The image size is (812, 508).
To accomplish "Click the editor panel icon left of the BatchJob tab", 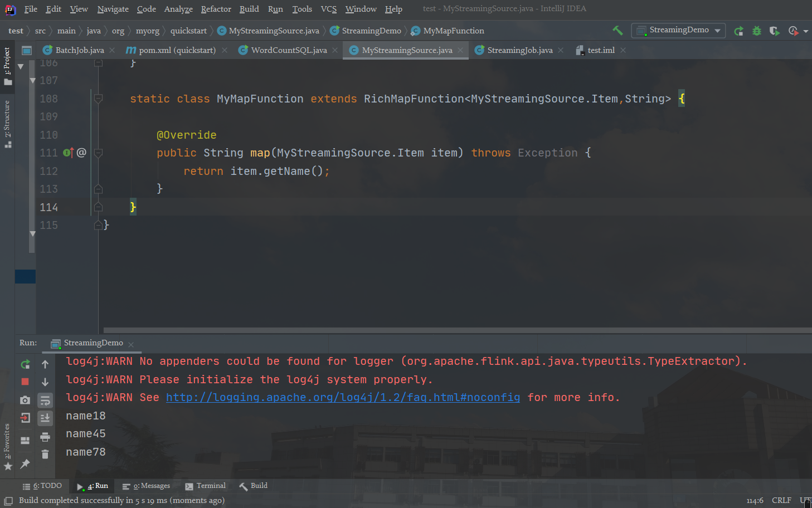I will coord(26,50).
